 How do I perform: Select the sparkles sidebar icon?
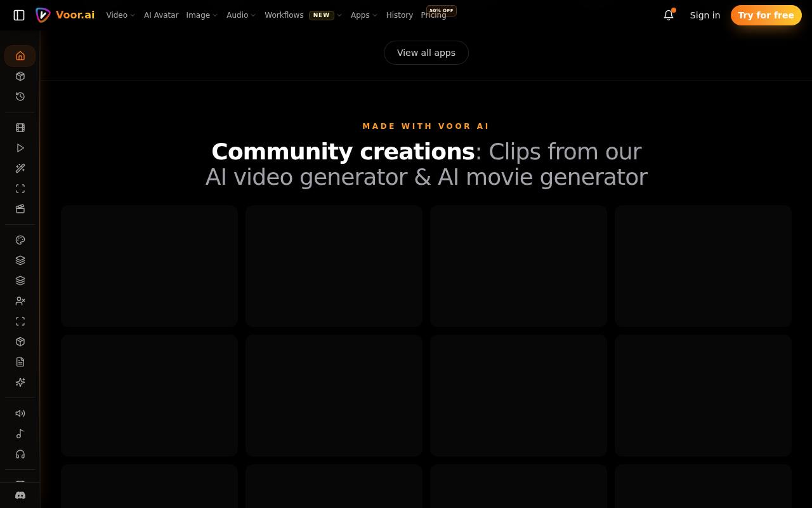pyautogui.click(x=20, y=382)
